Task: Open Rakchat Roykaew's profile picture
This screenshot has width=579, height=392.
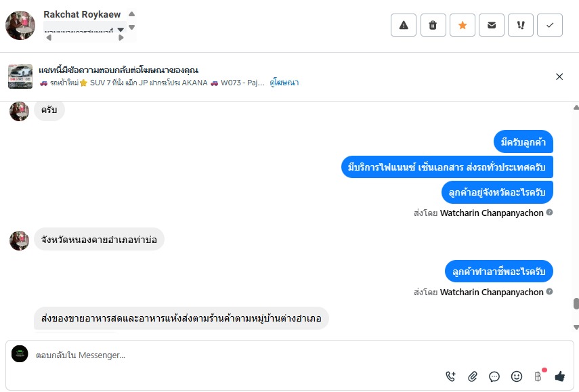Action: (x=20, y=25)
